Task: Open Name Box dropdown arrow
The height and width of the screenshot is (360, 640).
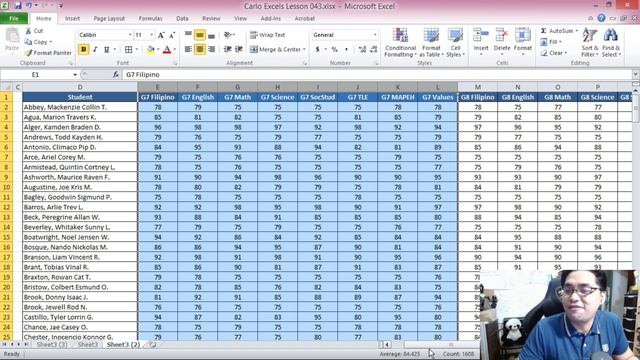Action: click(75, 75)
